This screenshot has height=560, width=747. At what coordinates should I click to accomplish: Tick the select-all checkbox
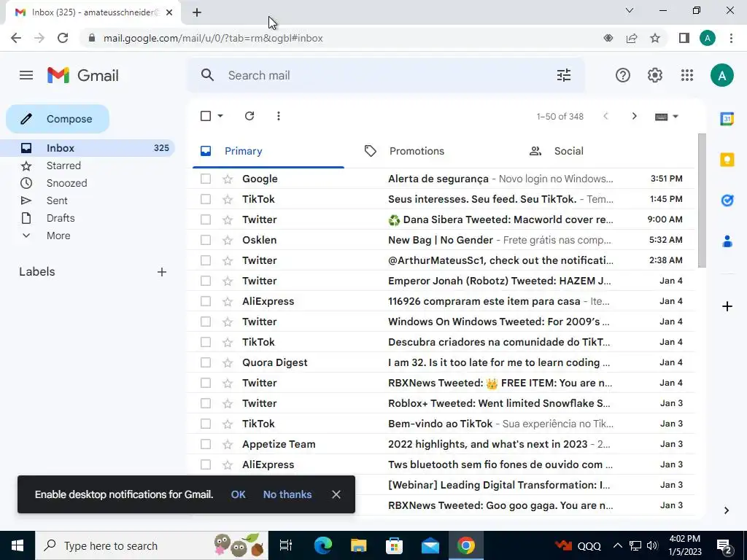click(x=206, y=116)
